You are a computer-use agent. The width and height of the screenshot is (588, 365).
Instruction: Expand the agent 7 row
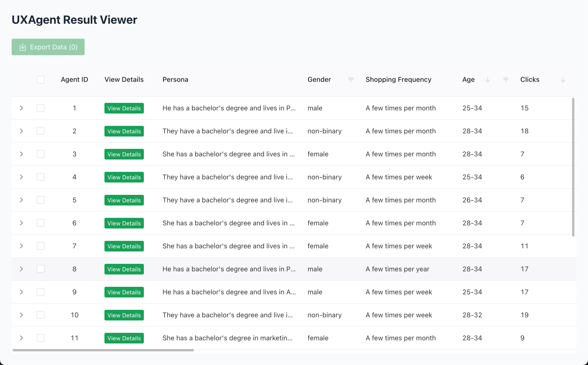point(21,246)
